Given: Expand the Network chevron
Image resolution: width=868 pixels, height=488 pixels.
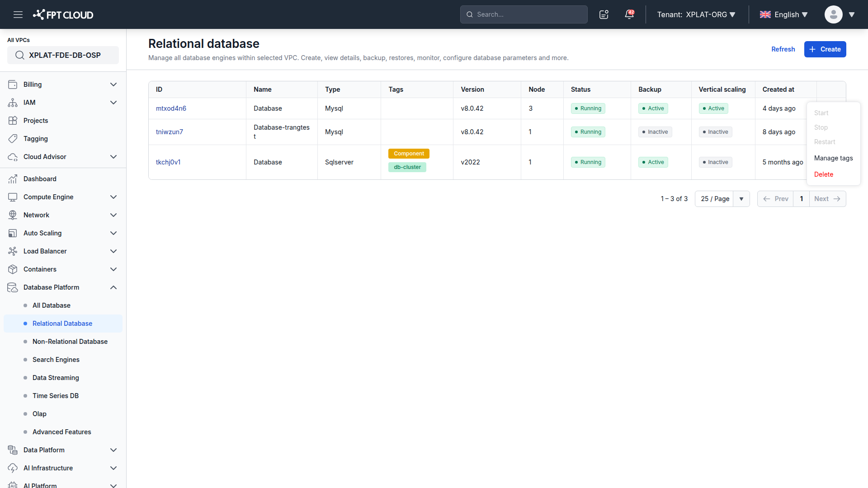Looking at the screenshot, I should click(x=113, y=215).
